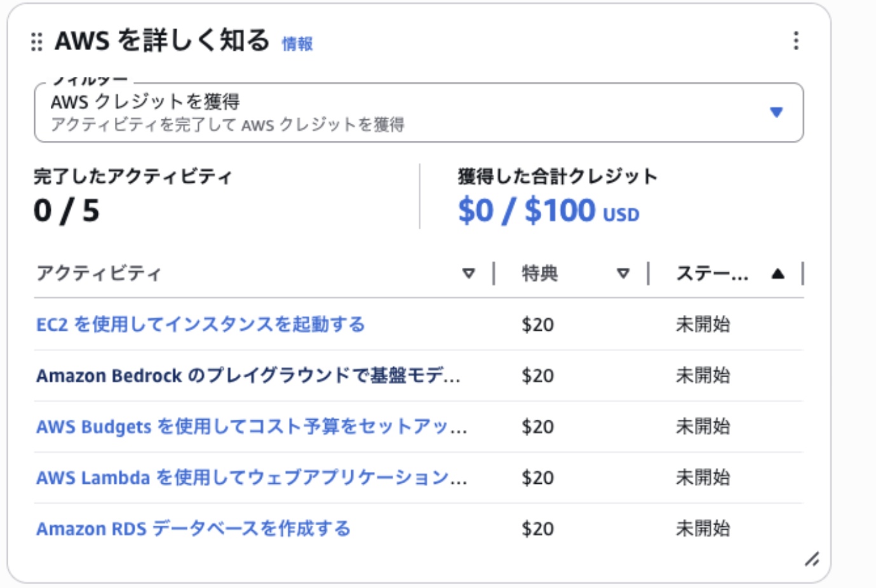Open AWS Lambda web application activity link
The image size is (876, 588).
point(251,478)
